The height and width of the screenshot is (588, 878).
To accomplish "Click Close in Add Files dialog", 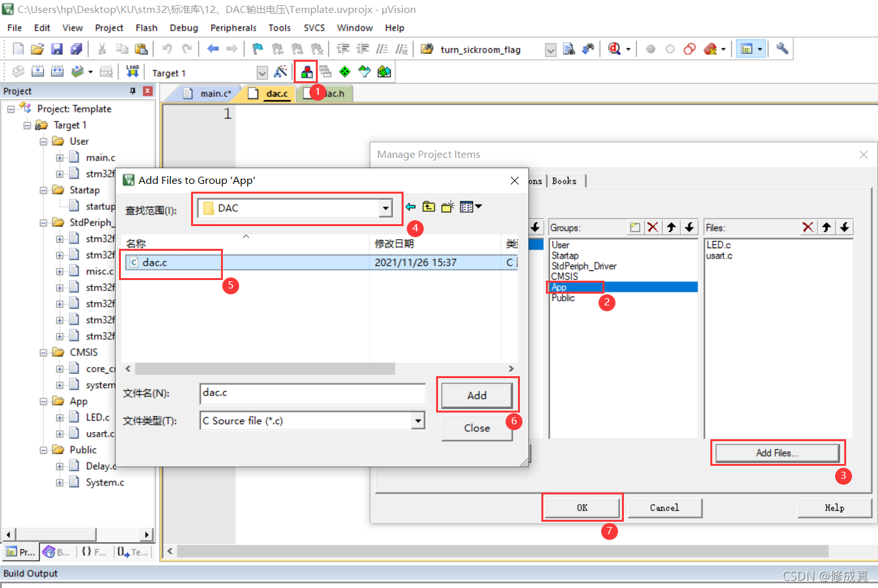I will pyautogui.click(x=477, y=428).
